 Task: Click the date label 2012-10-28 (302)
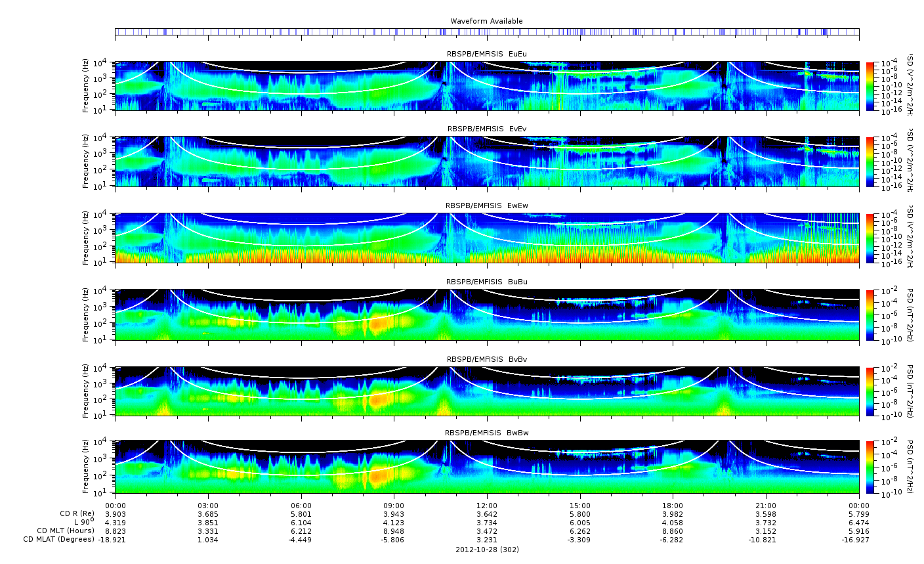486,550
